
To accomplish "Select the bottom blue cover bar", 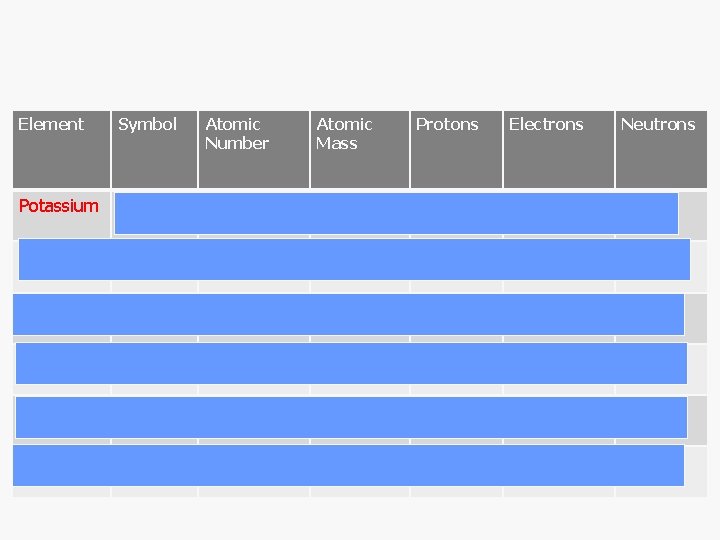I will tap(348, 465).
